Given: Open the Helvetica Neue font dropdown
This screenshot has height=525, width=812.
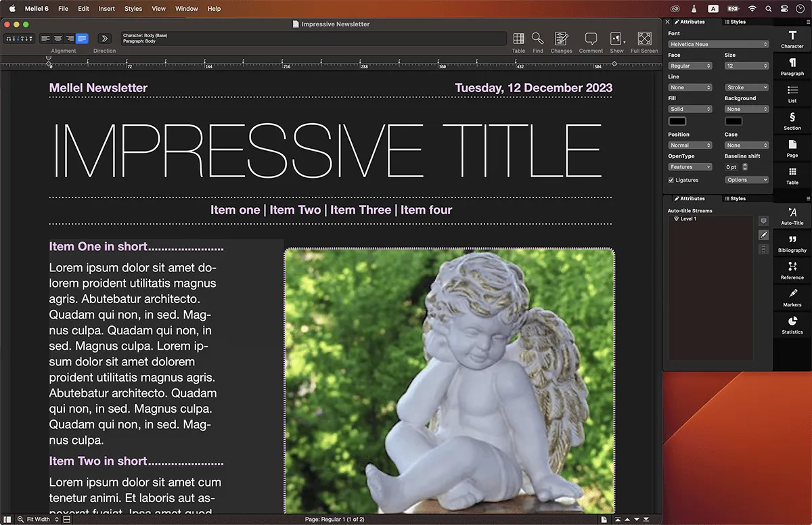Looking at the screenshot, I should [x=719, y=44].
